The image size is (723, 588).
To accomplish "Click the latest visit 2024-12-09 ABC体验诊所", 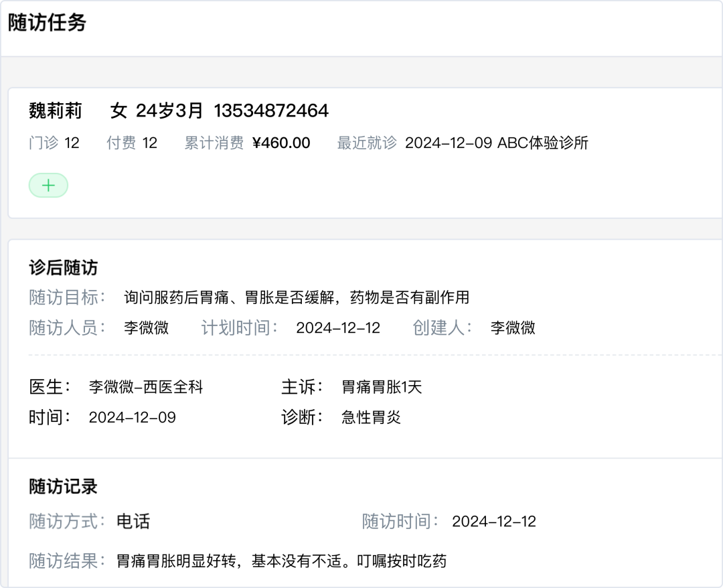I will coord(496,143).
